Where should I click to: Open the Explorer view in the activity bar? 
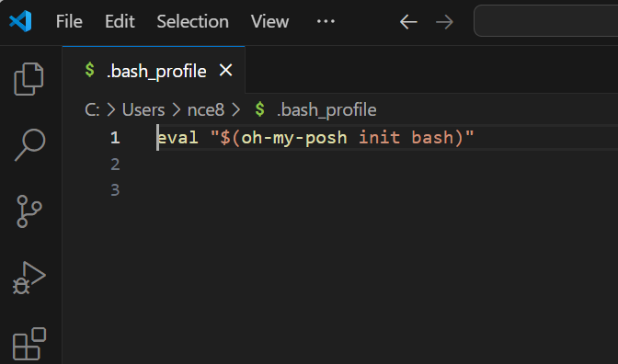coord(29,79)
